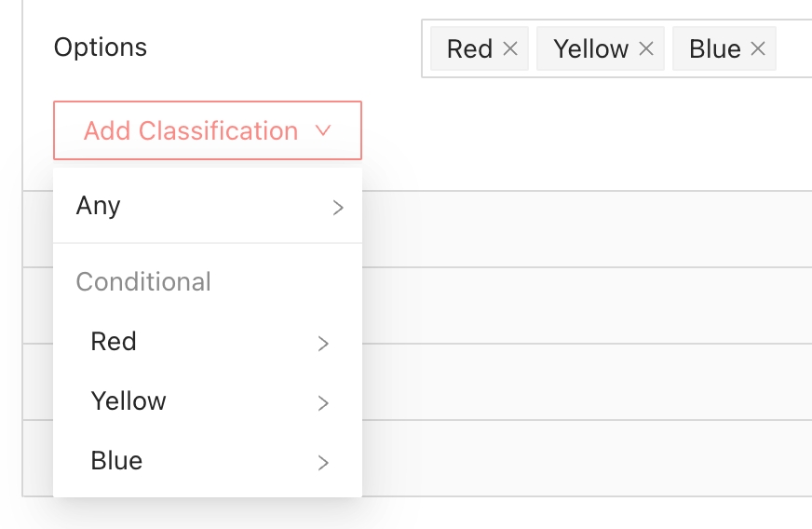Click the Blue tag label in Options
Image resolution: width=812 pixels, height=529 pixels.
(714, 49)
